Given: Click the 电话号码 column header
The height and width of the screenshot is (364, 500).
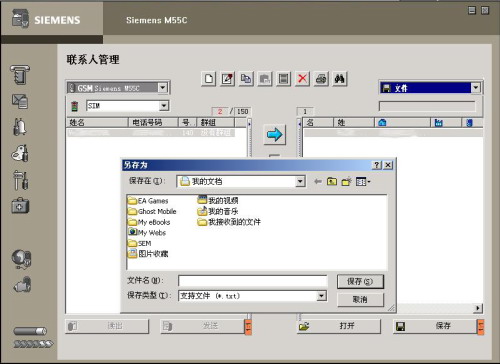Looking at the screenshot, I should 153,123.
